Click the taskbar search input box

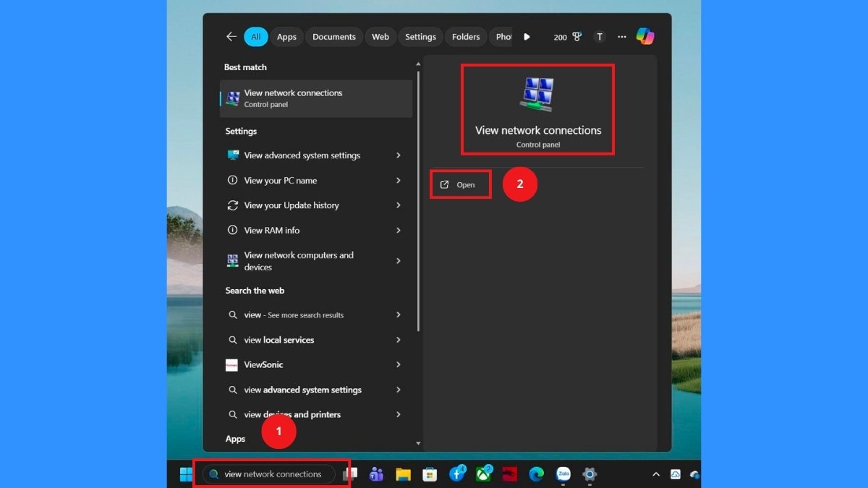click(273, 474)
